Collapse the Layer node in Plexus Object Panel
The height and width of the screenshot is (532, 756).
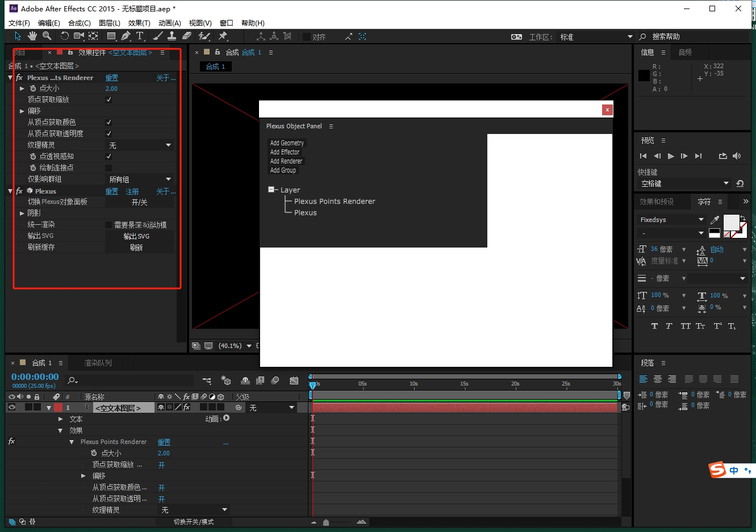click(x=272, y=190)
